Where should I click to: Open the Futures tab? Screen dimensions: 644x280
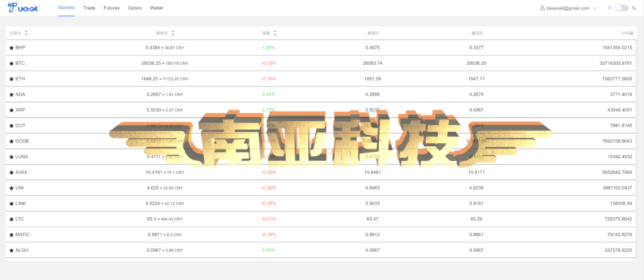pyautogui.click(x=111, y=8)
